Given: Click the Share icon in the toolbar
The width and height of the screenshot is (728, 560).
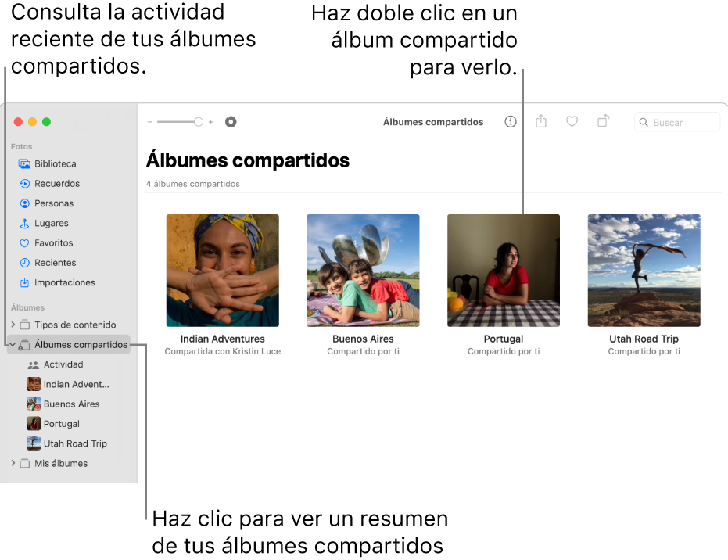Looking at the screenshot, I should 541,122.
